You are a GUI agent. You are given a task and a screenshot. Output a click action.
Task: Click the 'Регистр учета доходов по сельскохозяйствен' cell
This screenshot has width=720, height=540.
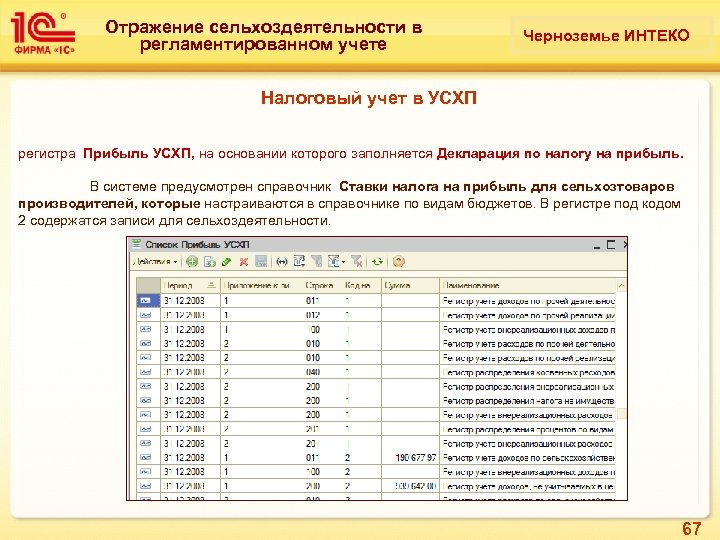click(x=527, y=458)
